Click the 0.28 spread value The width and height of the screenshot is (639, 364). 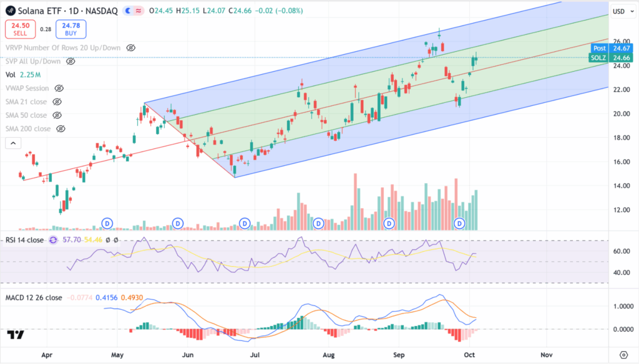(46, 29)
